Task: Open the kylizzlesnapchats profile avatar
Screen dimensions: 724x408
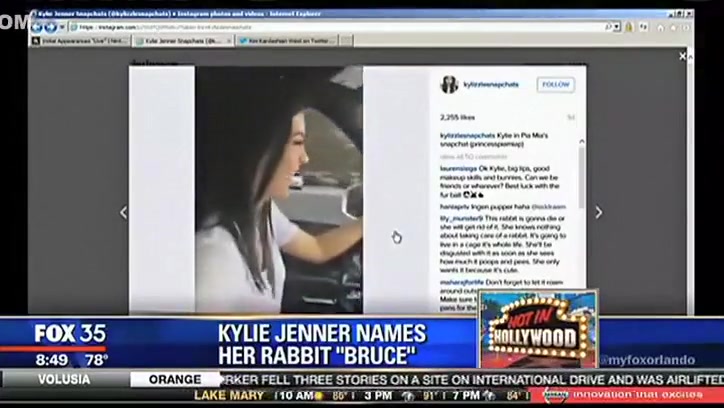Action: (449, 85)
